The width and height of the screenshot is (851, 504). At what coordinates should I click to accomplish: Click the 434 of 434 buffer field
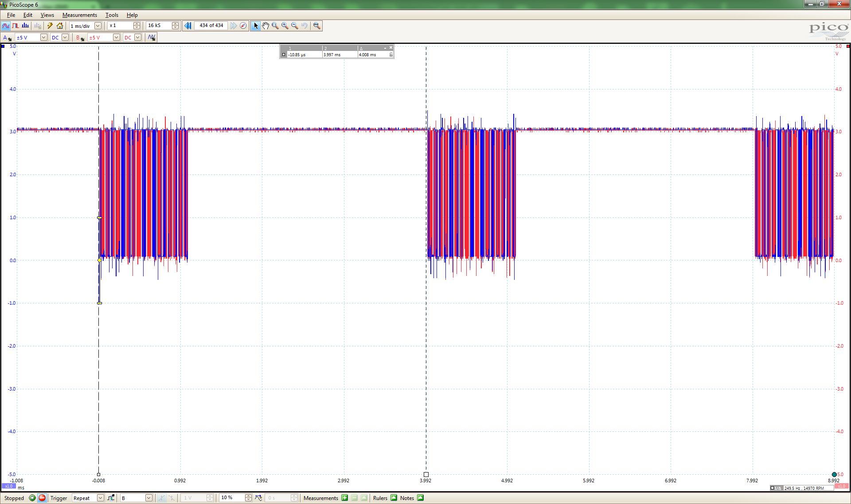(211, 26)
